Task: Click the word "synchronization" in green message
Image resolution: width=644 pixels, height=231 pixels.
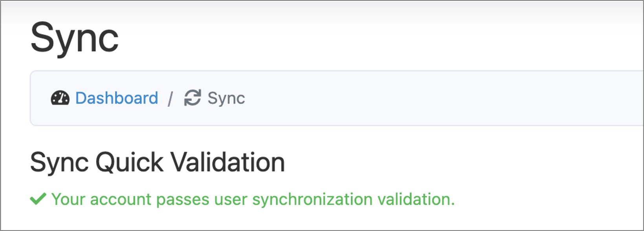Action: pos(312,199)
